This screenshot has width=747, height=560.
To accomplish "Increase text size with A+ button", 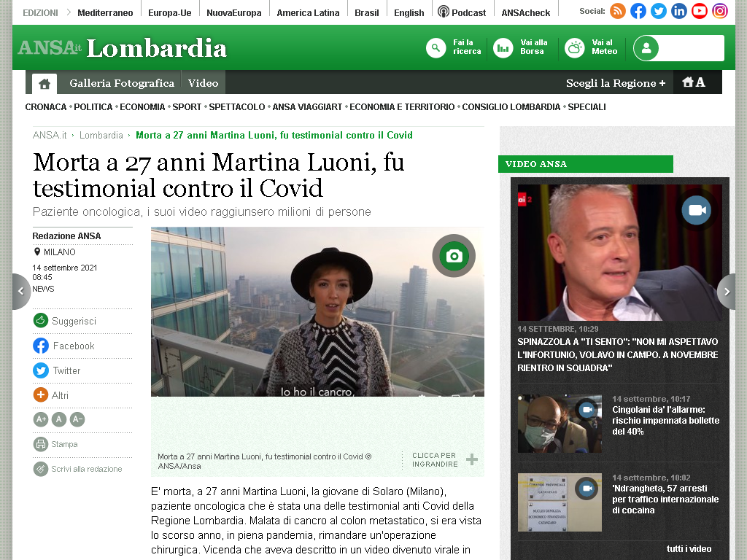I will [41, 419].
